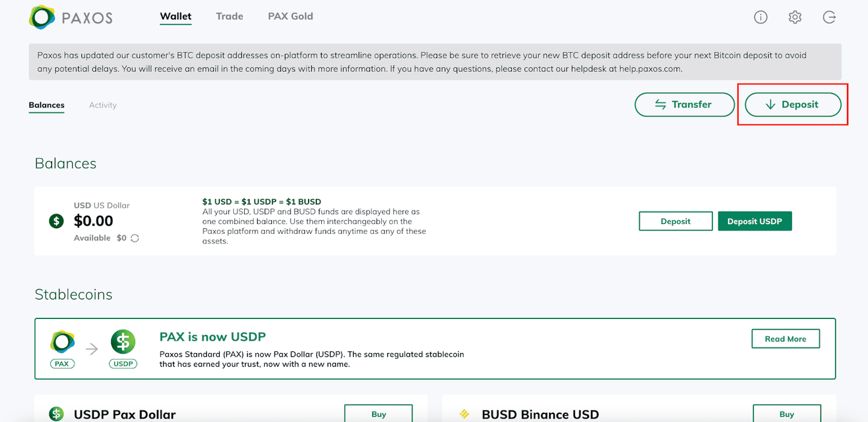Open the Trade tab
Screen dimensions: 868x422
coord(230,16)
